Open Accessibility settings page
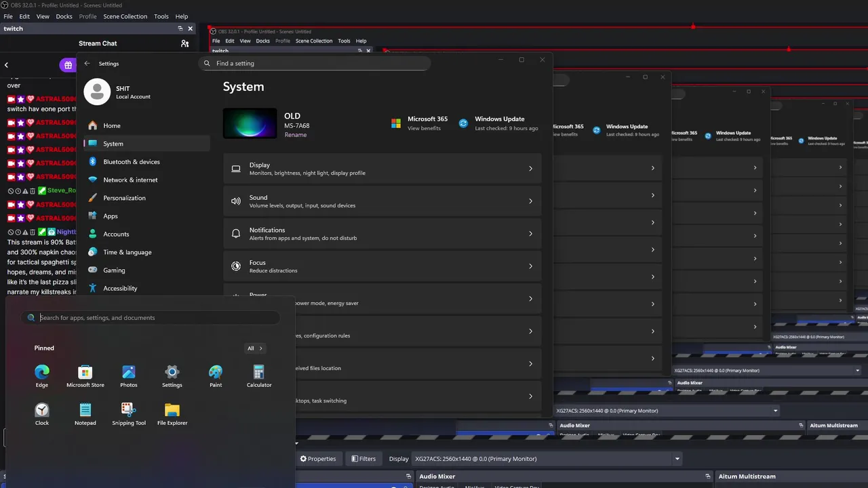 [146, 288]
